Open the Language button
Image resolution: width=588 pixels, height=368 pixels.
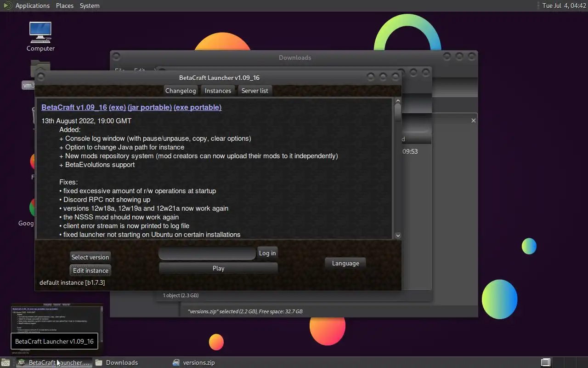[x=345, y=263]
